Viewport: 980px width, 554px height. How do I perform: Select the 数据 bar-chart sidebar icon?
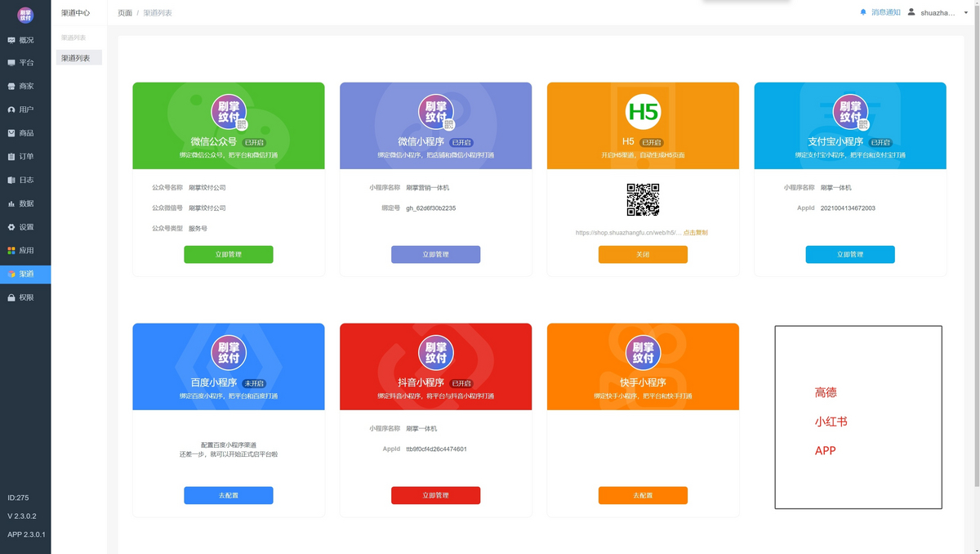click(11, 203)
